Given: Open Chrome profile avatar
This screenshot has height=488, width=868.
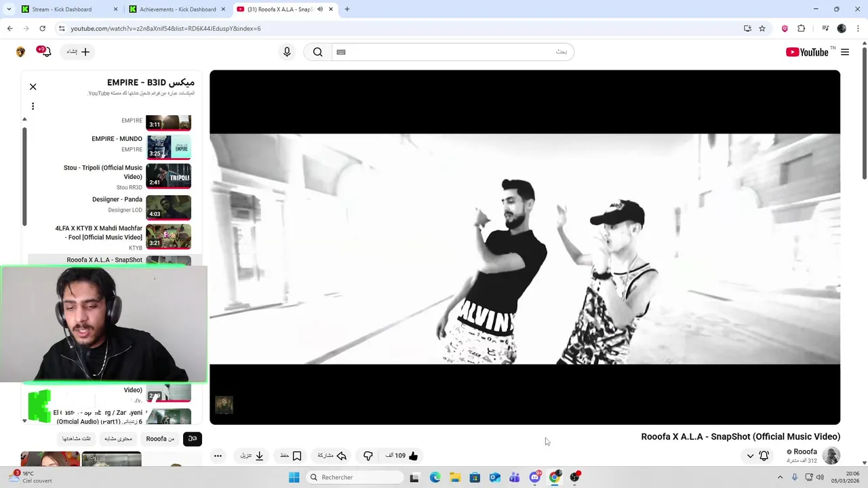Looking at the screenshot, I should (x=842, y=28).
